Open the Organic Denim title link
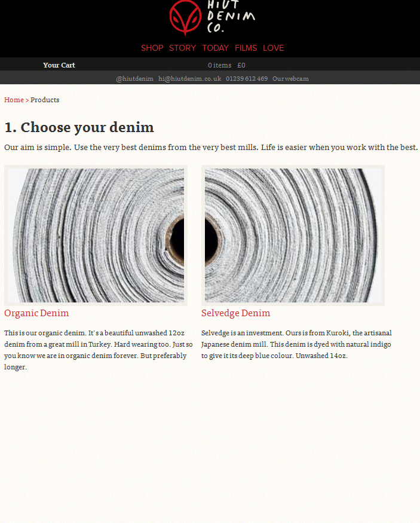This screenshot has height=523, width=420. point(36,313)
